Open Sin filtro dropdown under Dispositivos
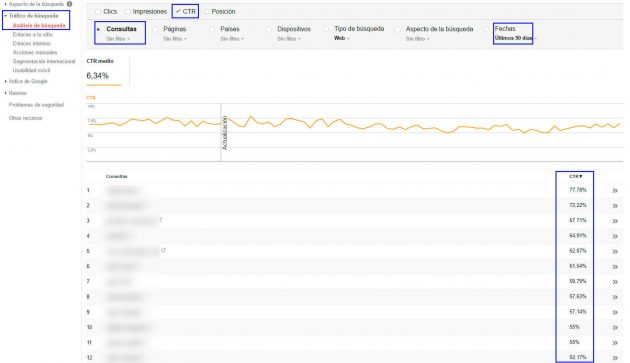 point(289,39)
